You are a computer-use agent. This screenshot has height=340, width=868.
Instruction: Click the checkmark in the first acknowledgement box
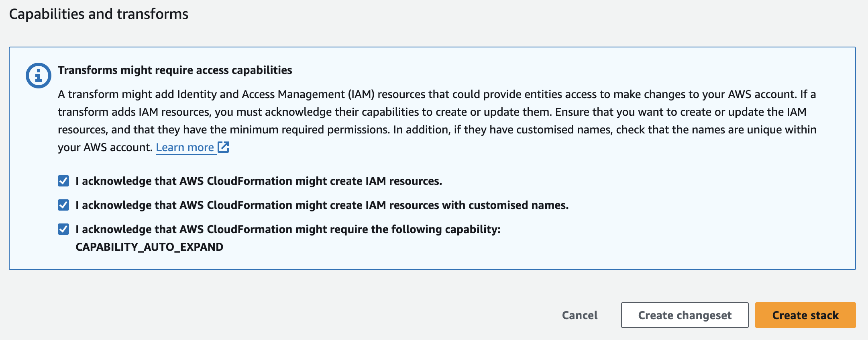tap(63, 181)
